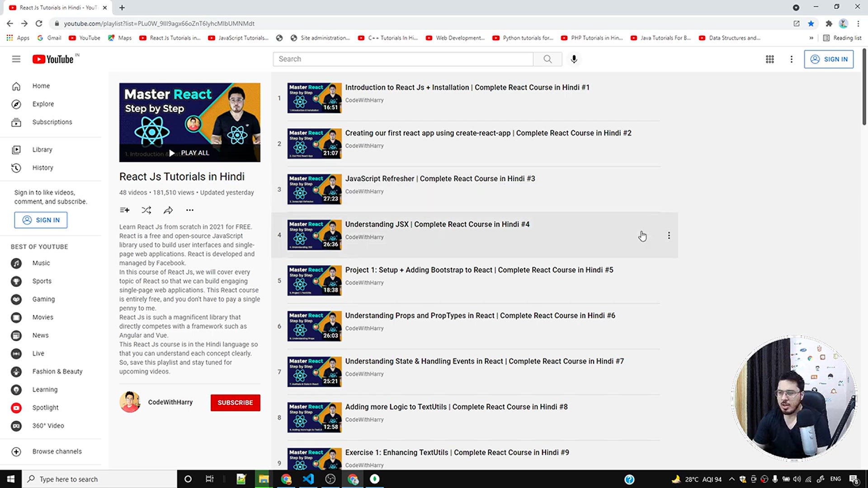Save playlist with the add-to-list icon
Image resolution: width=868 pixels, height=488 pixels.
(125, 210)
